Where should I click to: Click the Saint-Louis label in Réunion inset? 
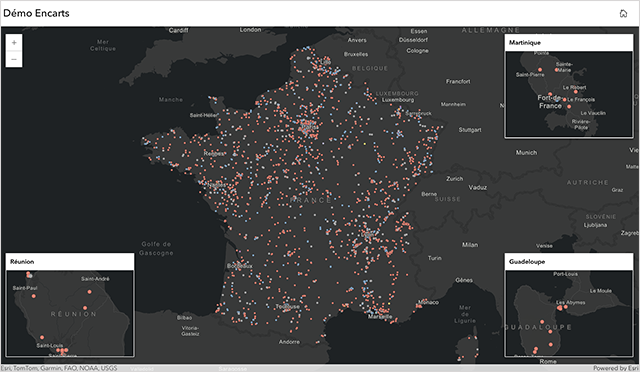[x=49, y=345]
